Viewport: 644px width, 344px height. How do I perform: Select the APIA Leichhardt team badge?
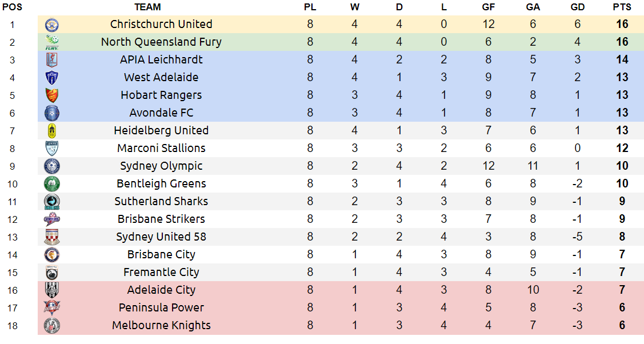(52, 60)
